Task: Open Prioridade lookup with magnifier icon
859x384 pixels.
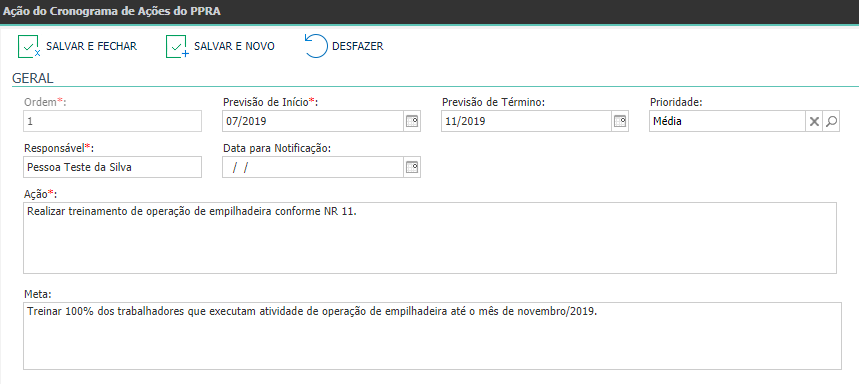Action: click(831, 122)
